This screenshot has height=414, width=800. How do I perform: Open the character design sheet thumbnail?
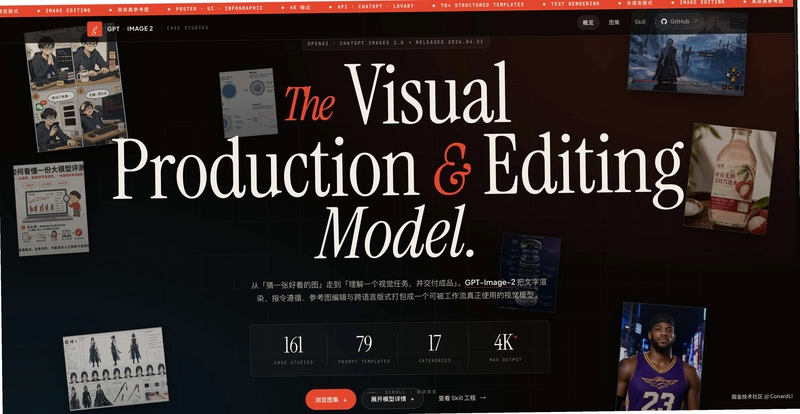pyautogui.click(x=116, y=369)
